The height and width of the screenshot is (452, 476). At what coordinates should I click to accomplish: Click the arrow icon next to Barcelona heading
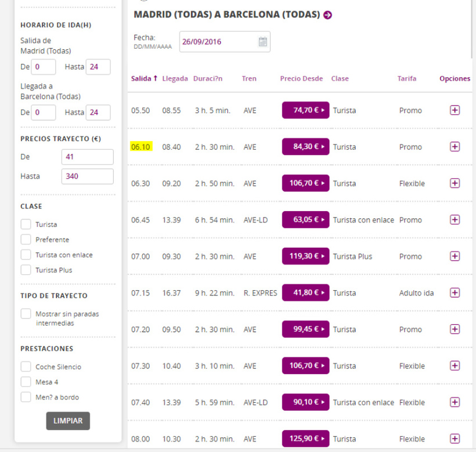[x=327, y=15]
